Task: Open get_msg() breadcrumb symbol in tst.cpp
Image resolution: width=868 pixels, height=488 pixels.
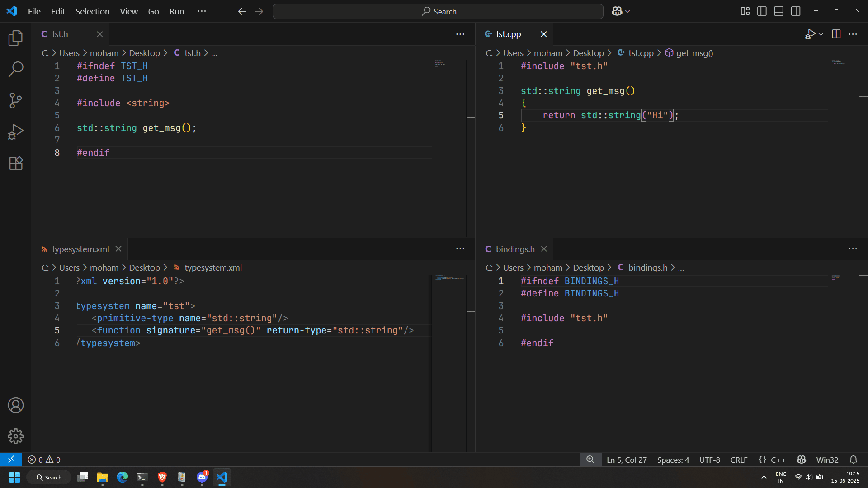Action: (689, 53)
